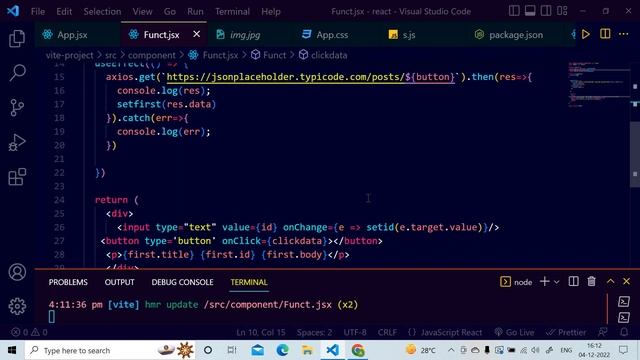Change indentation via Spaces: 2
This screenshot has width=640, height=360.
click(x=314, y=332)
